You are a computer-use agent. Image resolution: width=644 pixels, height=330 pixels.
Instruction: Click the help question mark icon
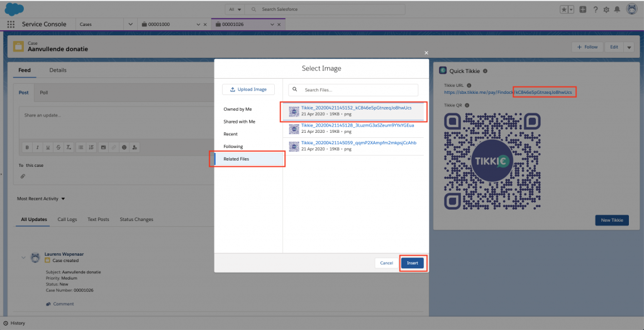click(595, 9)
